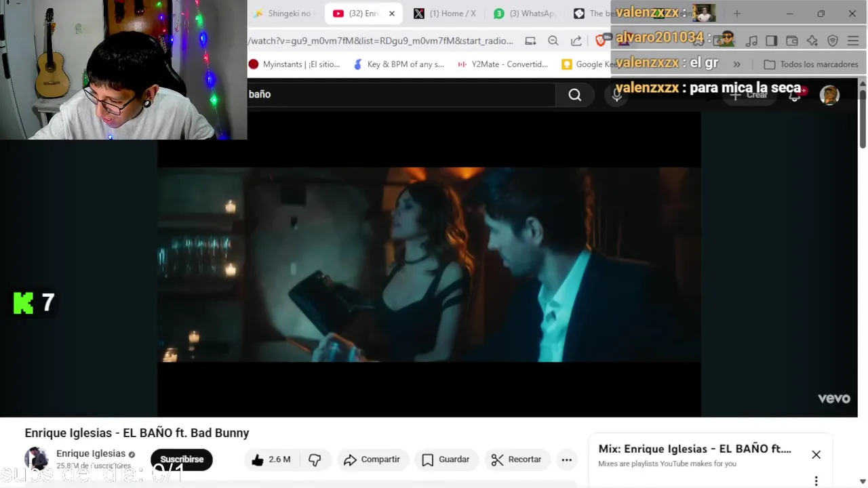Click the Crear create button
The image size is (868, 488).
point(750,95)
